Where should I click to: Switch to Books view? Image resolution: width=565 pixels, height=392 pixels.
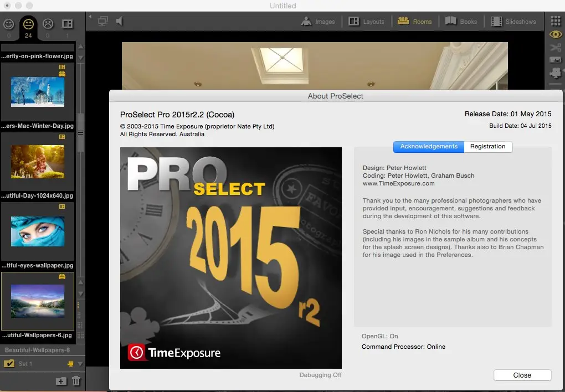(461, 22)
